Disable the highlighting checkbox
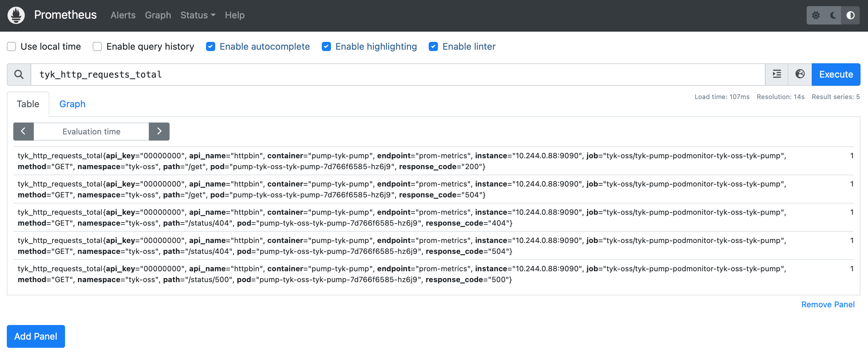868x357 pixels. tap(326, 47)
